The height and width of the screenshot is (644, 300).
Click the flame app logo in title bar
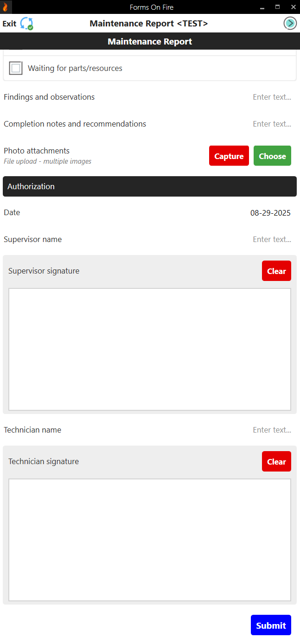6,7
